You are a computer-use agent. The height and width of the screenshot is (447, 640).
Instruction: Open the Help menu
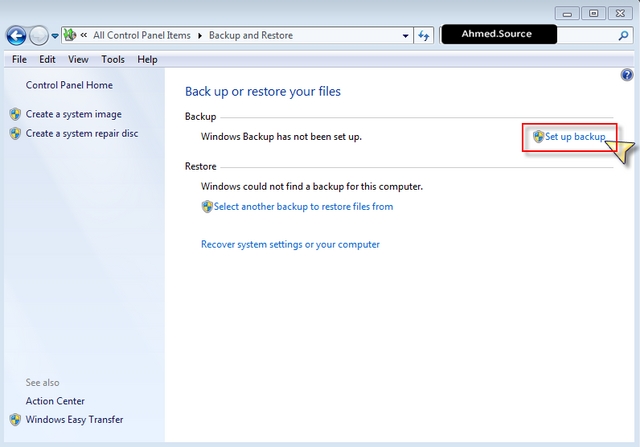(x=147, y=60)
